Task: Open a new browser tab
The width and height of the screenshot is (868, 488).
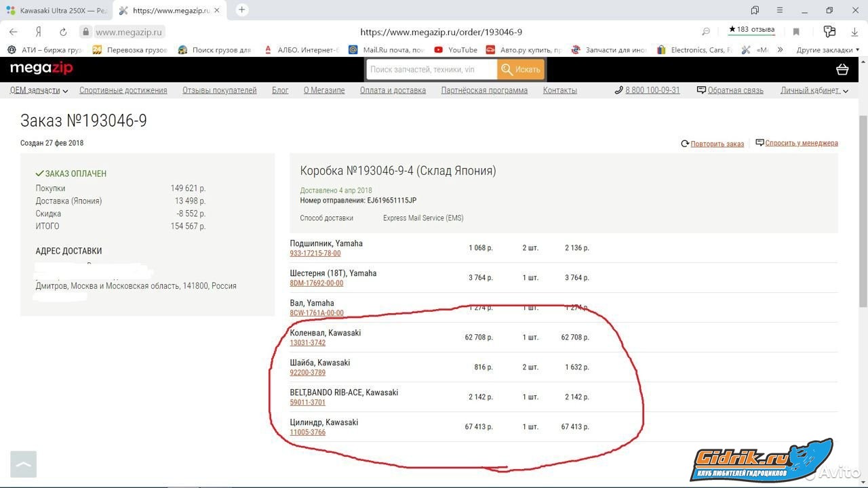Action: click(241, 10)
